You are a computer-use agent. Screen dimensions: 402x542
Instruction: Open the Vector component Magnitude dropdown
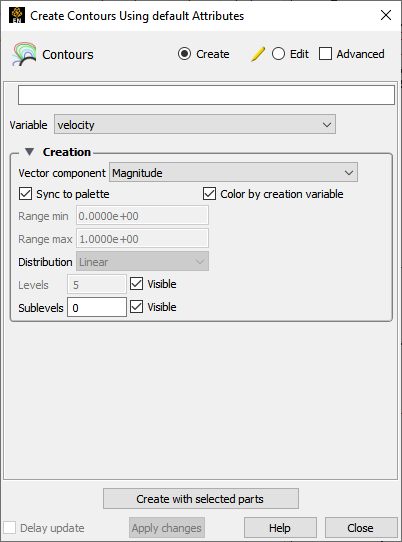click(x=233, y=172)
